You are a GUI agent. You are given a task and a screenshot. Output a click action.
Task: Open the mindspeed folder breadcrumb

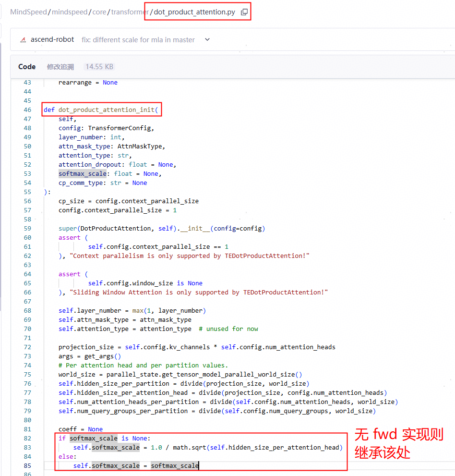click(70, 12)
